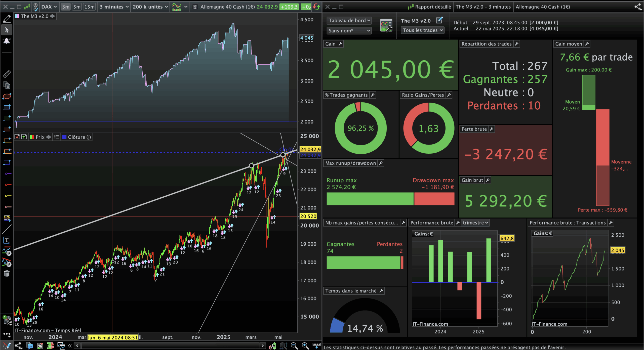Expand the indicators dropdown arrow
The width and height of the screenshot is (644, 350).
(x=186, y=7)
